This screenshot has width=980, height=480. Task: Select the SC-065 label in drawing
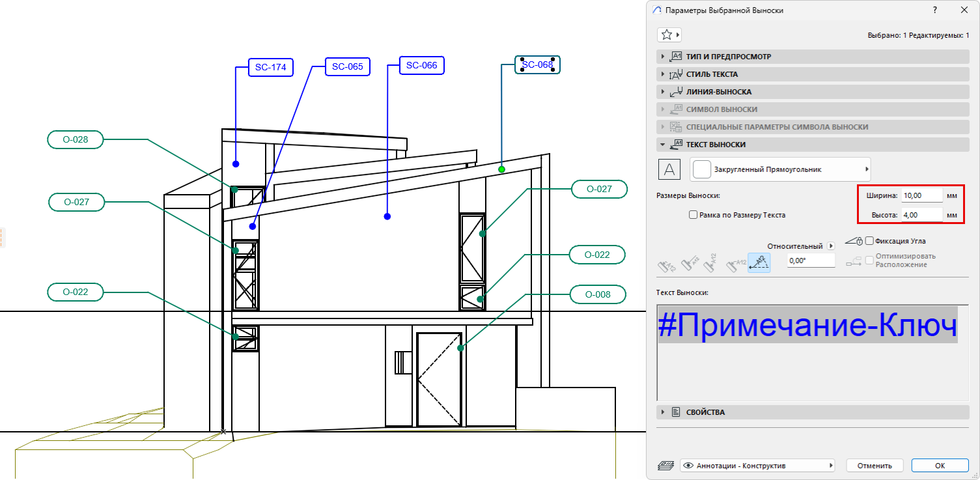(x=348, y=66)
